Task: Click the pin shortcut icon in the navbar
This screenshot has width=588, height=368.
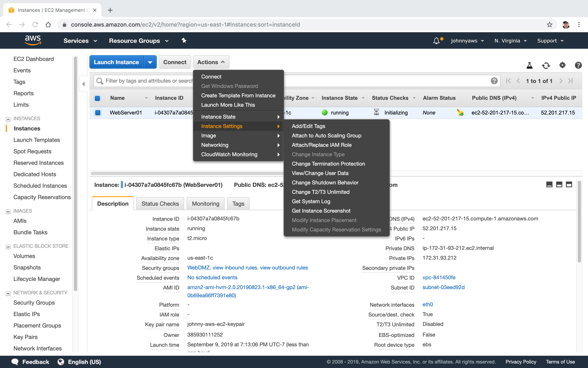Action: 184,41
